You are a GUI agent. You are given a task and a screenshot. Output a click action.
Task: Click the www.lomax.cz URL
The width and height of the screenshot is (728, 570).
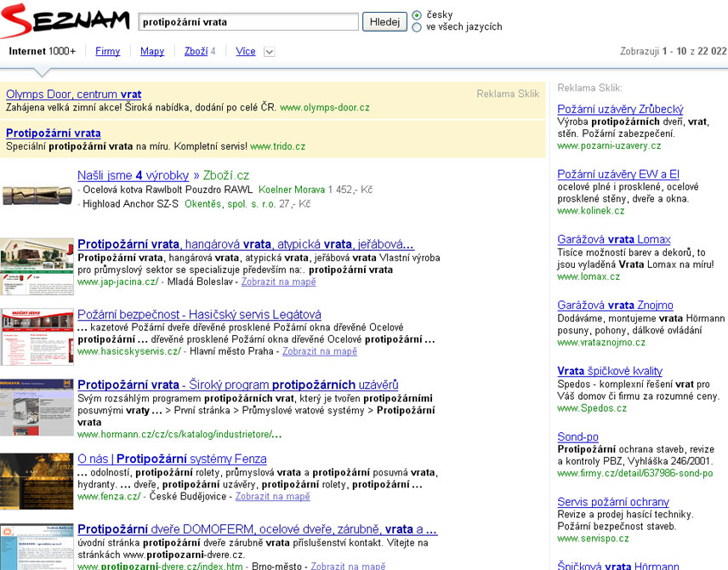589,276
